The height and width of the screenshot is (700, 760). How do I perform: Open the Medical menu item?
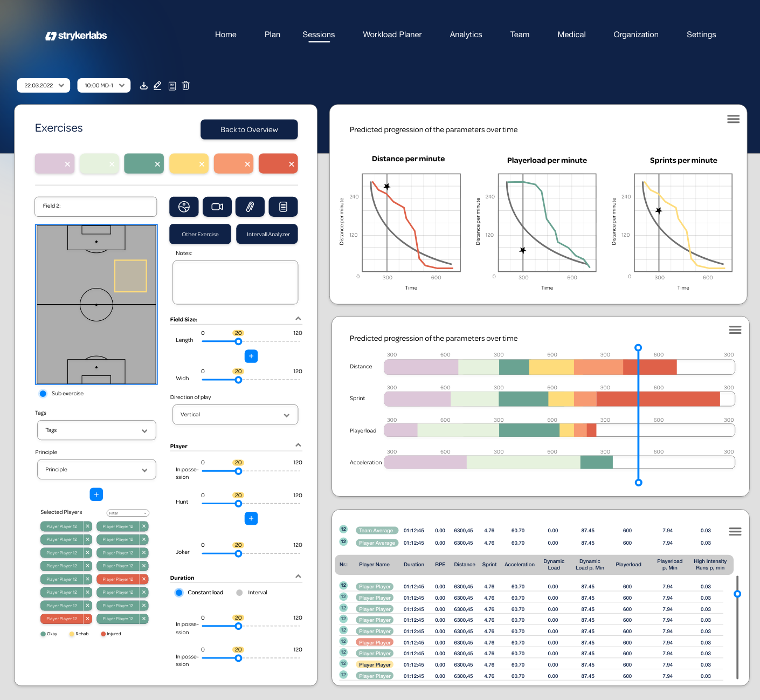pos(572,35)
